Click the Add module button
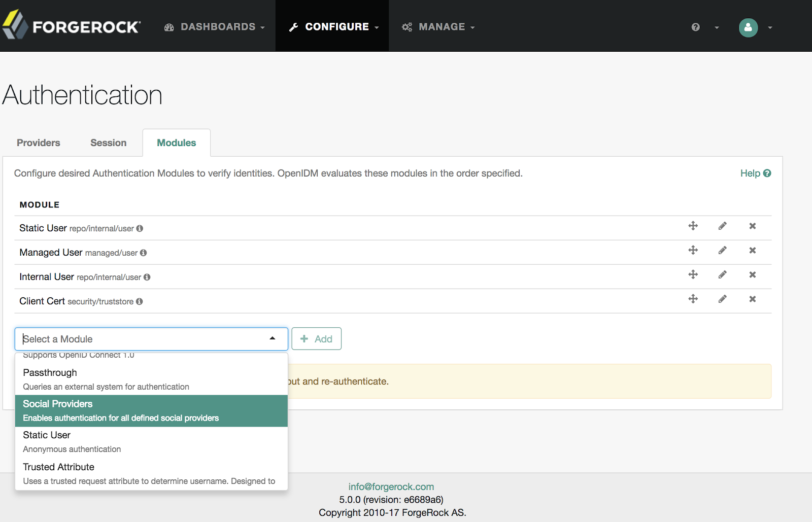Screen dimensions: 812x522 pos(316,339)
